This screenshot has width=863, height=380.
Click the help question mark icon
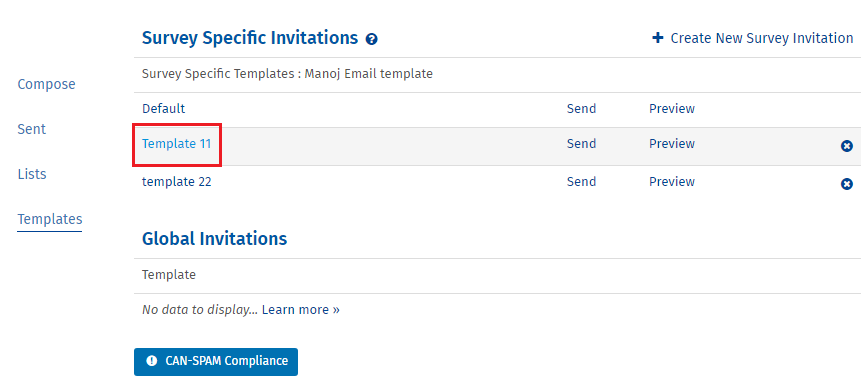coord(372,39)
